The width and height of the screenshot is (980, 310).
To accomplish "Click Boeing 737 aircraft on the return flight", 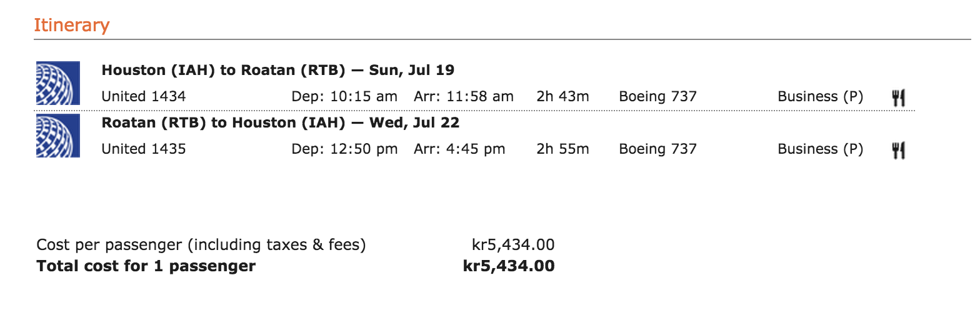I will [657, 149].
